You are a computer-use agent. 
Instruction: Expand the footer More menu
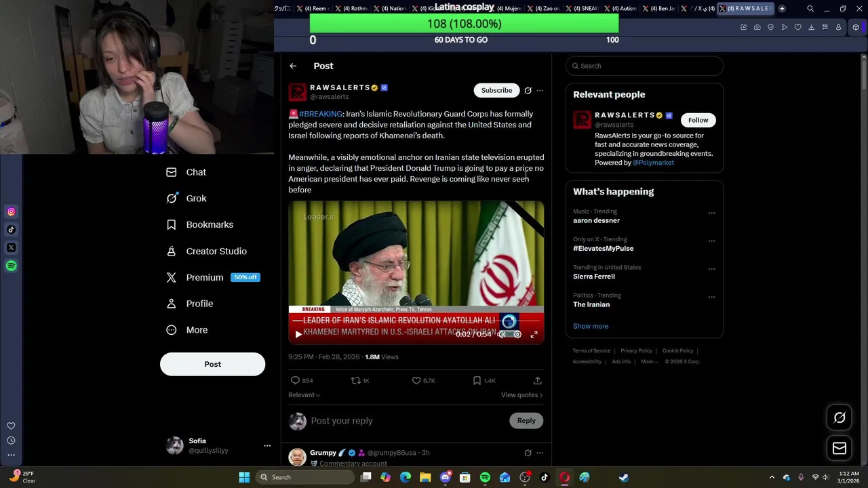click(x=649, y=361)
